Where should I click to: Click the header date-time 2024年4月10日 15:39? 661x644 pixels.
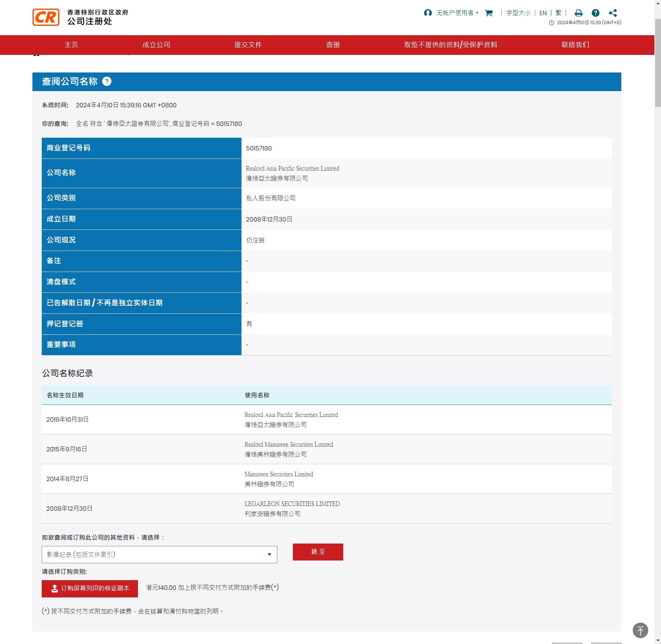tap(589, 22)
